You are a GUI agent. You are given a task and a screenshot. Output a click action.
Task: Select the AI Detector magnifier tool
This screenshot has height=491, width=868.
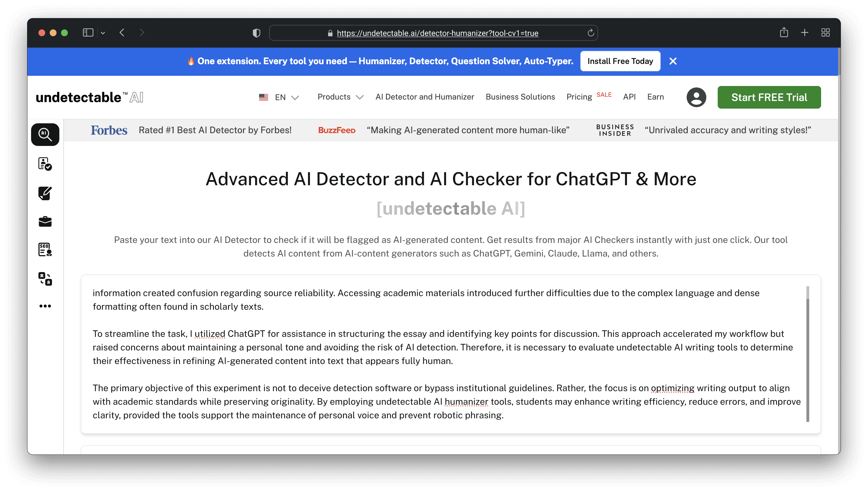click(x=45, y=134)
